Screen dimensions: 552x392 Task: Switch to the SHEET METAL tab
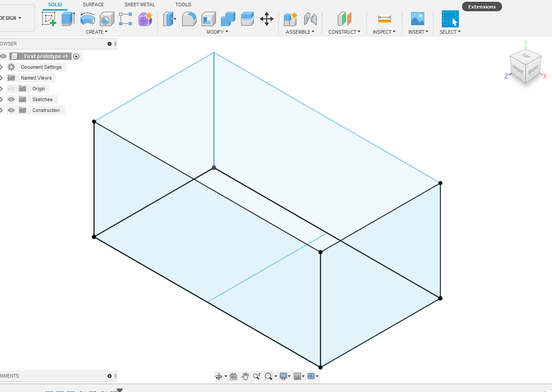140,4
